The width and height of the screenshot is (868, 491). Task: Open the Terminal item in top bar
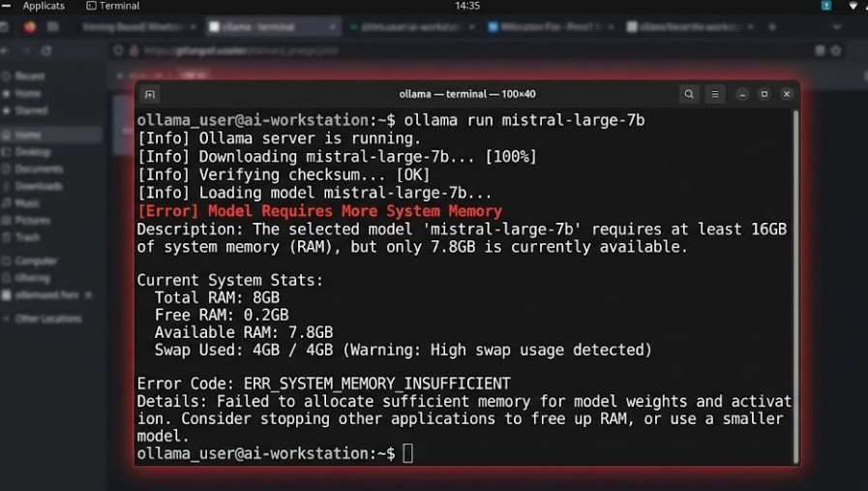click(113, 6)
